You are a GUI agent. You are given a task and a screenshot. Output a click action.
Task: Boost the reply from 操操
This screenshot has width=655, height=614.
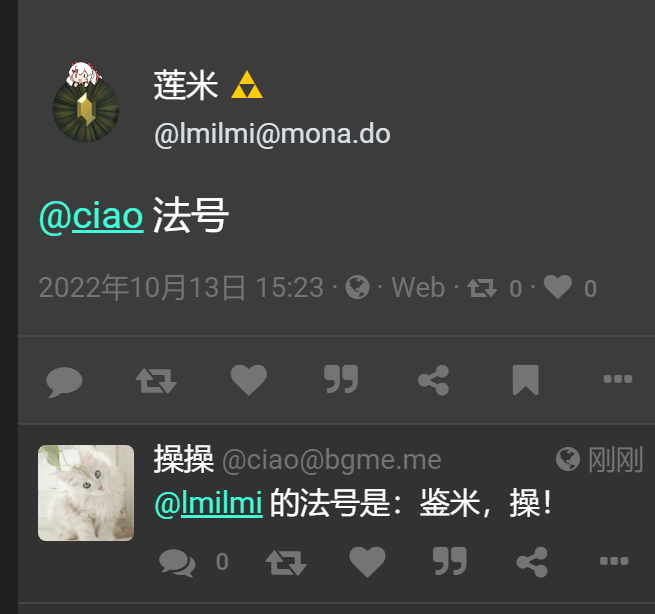pos(286,562)
